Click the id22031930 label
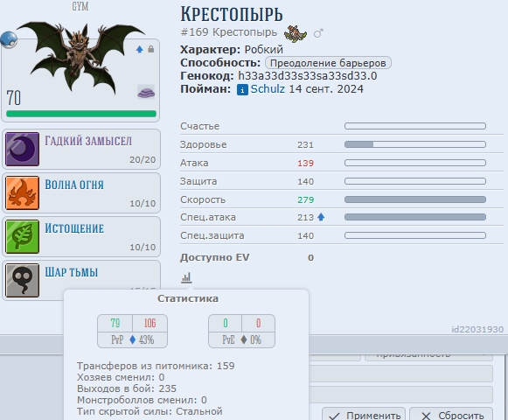508x420 pixels. (x=477, y=330)
